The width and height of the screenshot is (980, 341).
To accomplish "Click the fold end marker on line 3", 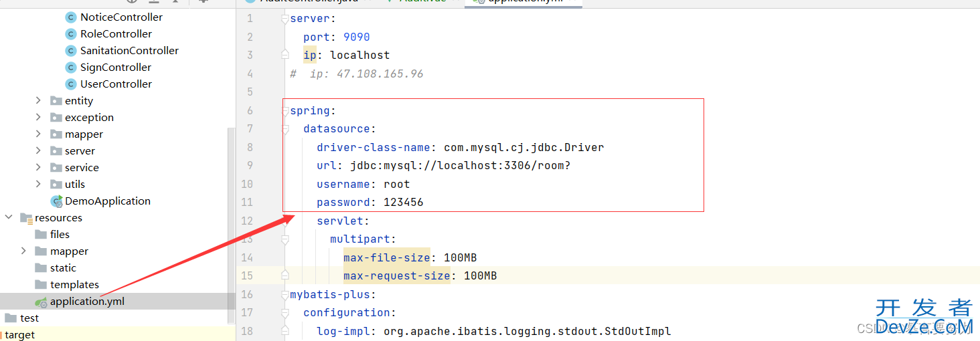I will [285, 54].
